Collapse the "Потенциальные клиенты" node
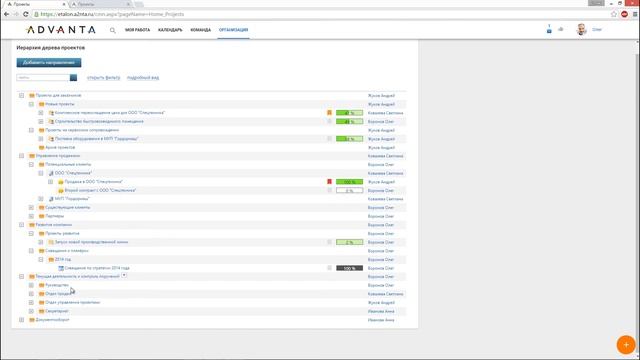640x360 pixels. coord(31,164)
